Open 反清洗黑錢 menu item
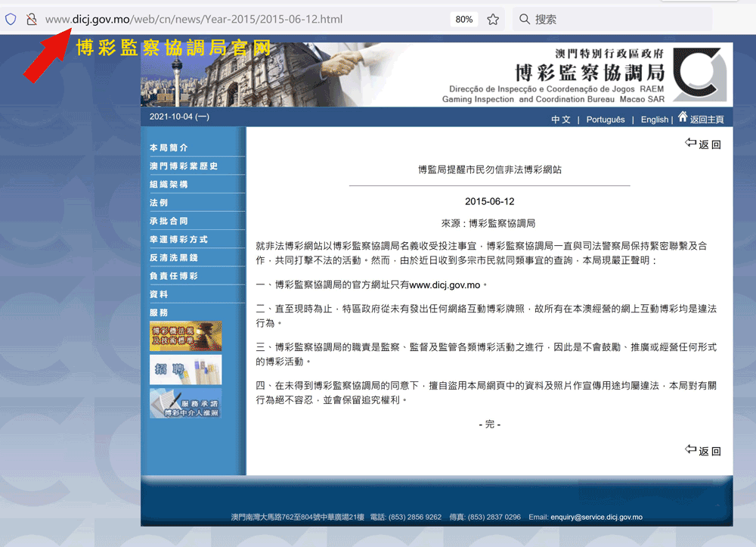This screenshot has width=756, height=547. (174, 257)
